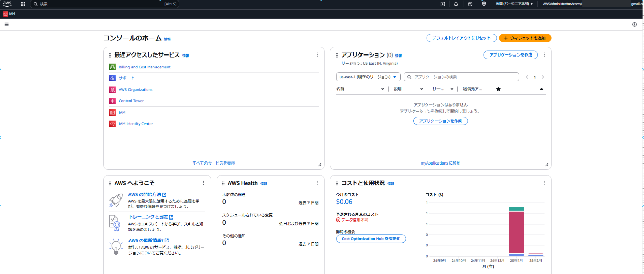The image size is (644, 274).
Task: Click the AWS Organizations service icon
Action: pos(112,89)
